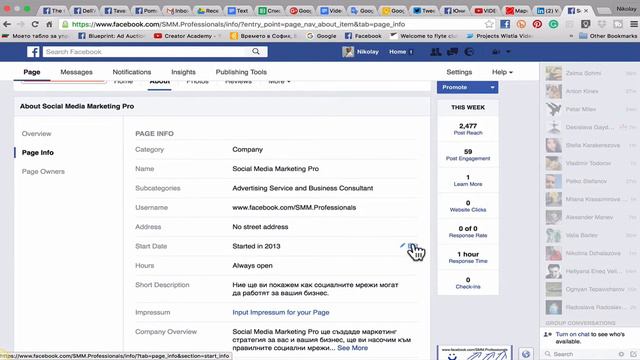
Task: Select Page Owners in sidebar
Action: 43,171
